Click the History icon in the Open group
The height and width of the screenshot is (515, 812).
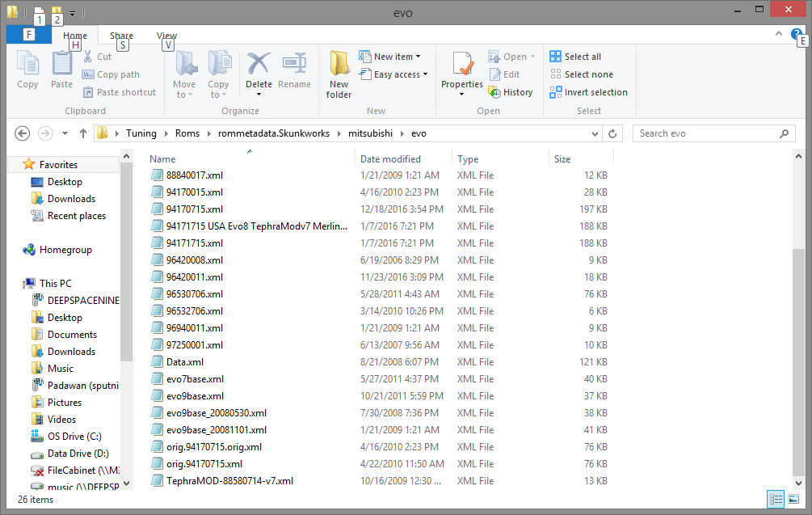click(494, 92)
